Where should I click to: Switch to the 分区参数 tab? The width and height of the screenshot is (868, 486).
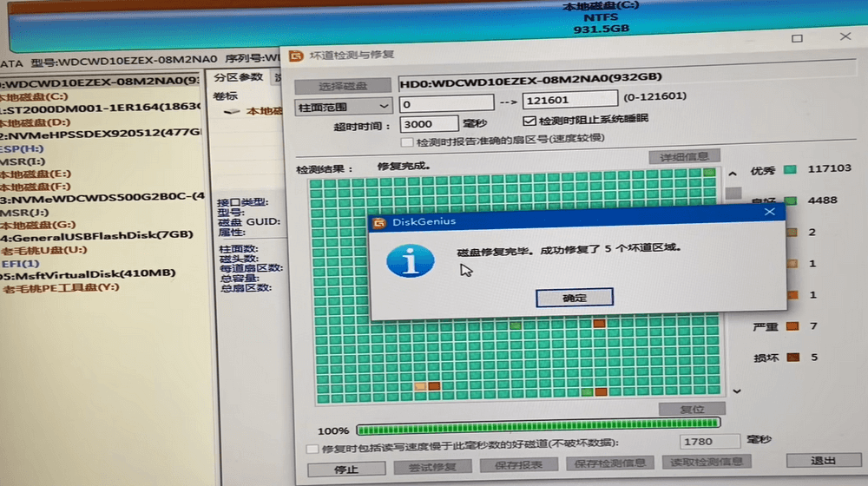coord(239,77)
